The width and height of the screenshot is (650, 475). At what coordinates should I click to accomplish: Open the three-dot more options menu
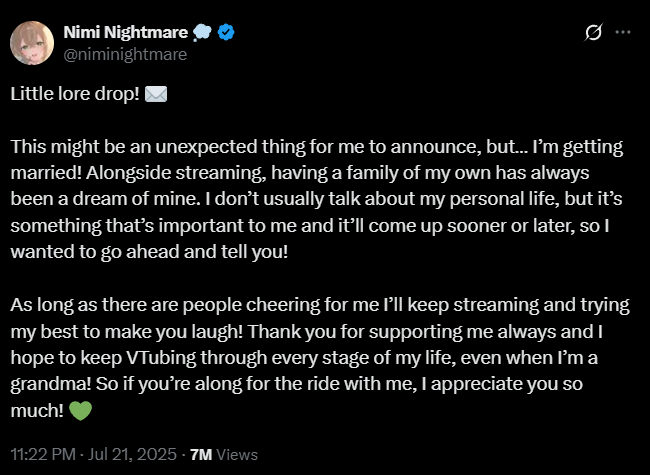coord(623,32)
